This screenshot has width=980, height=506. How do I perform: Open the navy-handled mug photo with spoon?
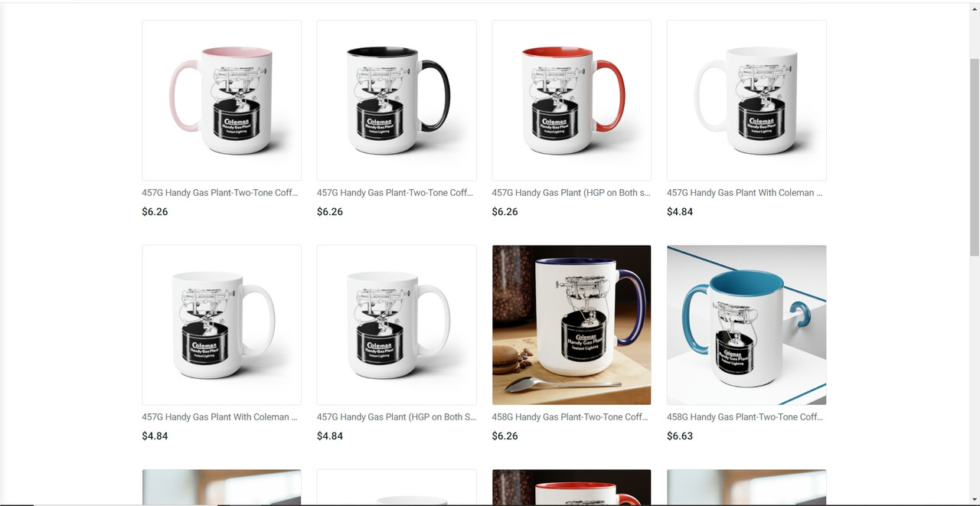point(571,325)
